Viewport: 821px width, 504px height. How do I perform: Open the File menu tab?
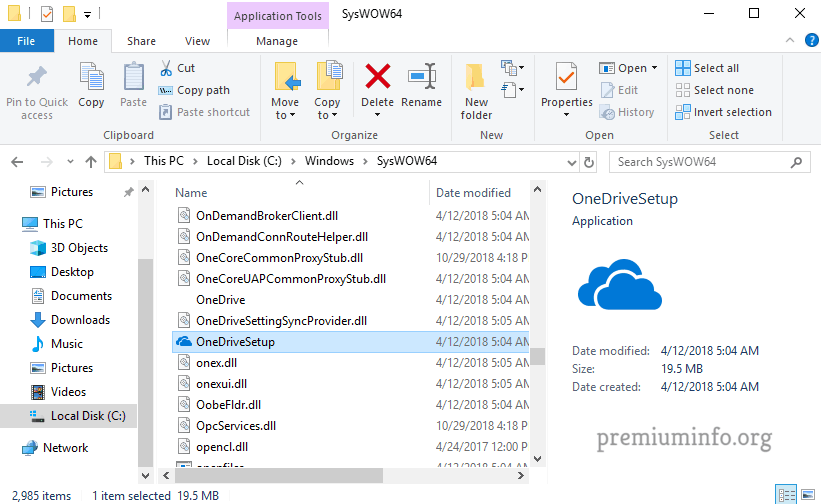[27, 41]
